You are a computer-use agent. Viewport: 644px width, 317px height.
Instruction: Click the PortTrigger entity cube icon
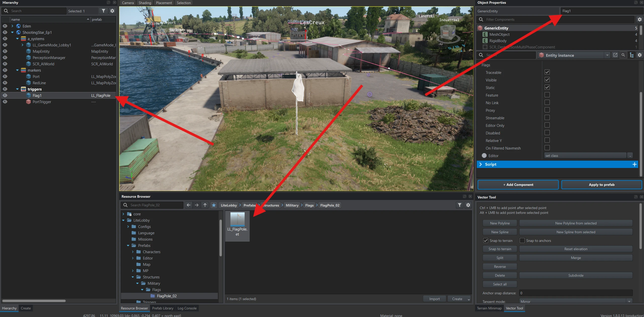click(x=28, y=102)
